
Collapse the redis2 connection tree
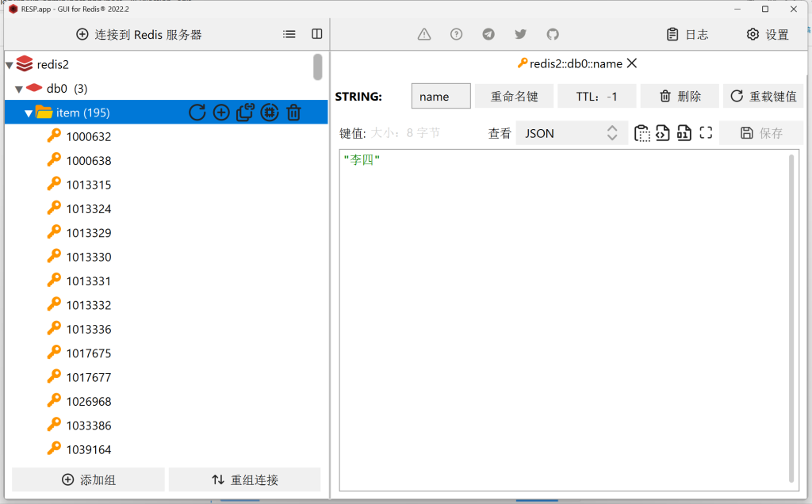coord(10,65)
